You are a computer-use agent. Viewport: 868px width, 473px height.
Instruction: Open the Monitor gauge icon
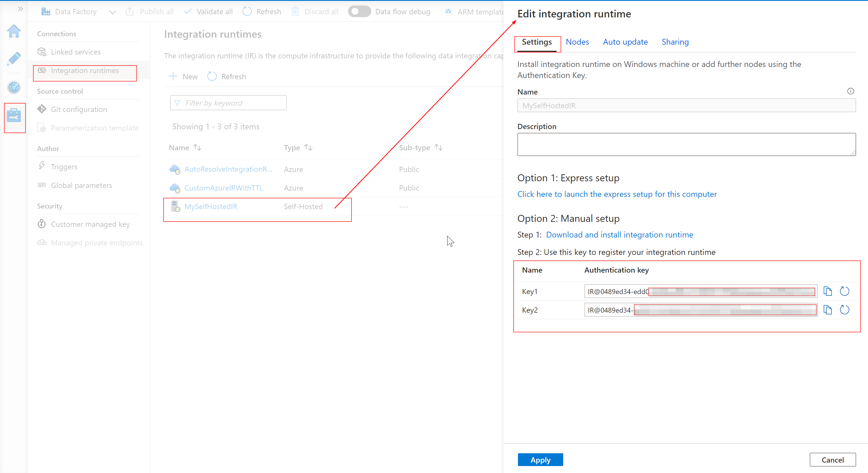pyautogui.click(x=14, y=87)
